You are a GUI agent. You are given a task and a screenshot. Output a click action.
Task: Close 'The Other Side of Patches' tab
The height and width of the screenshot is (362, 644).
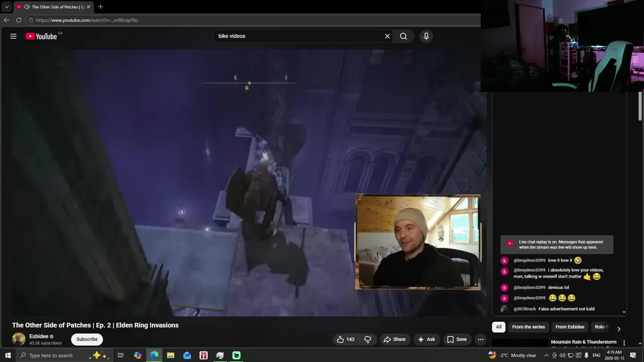point(89,7)
